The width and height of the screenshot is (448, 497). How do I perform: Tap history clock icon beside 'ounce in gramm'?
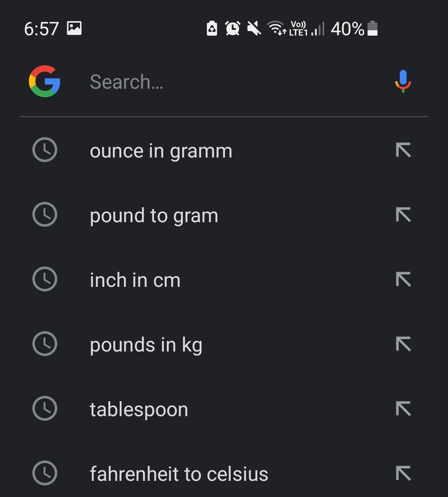(44, 150)
